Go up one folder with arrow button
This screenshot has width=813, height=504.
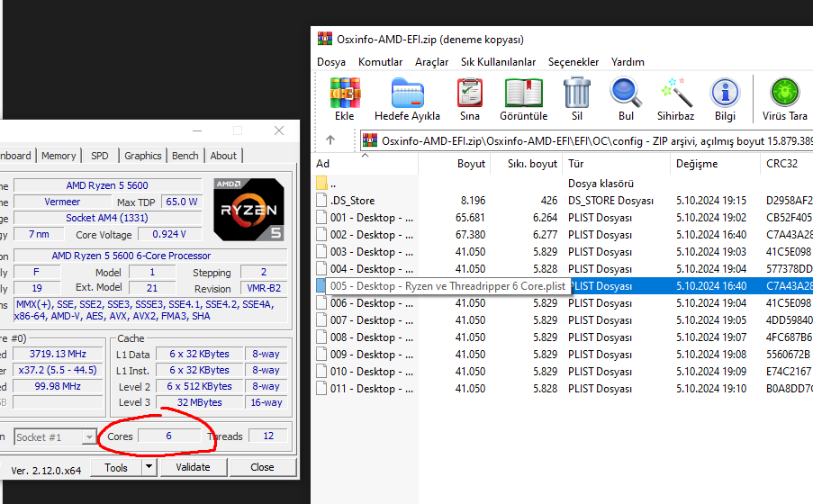[x=330, y=140]
